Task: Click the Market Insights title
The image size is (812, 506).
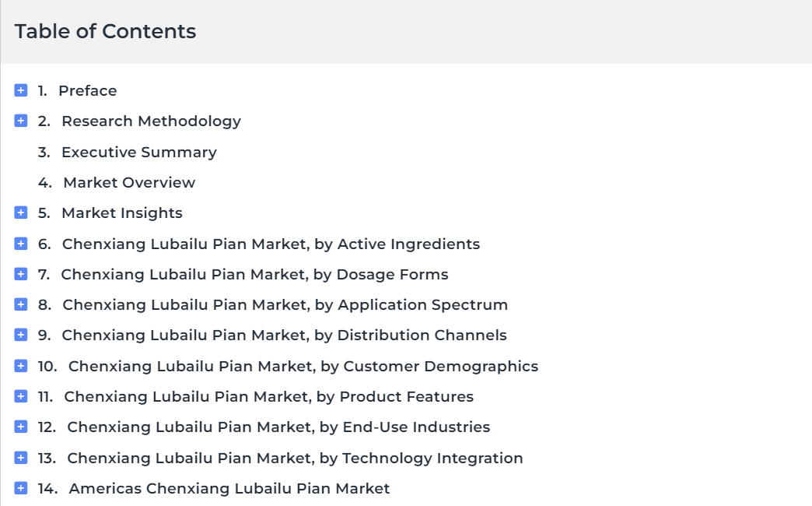Action: coord(122,213)
